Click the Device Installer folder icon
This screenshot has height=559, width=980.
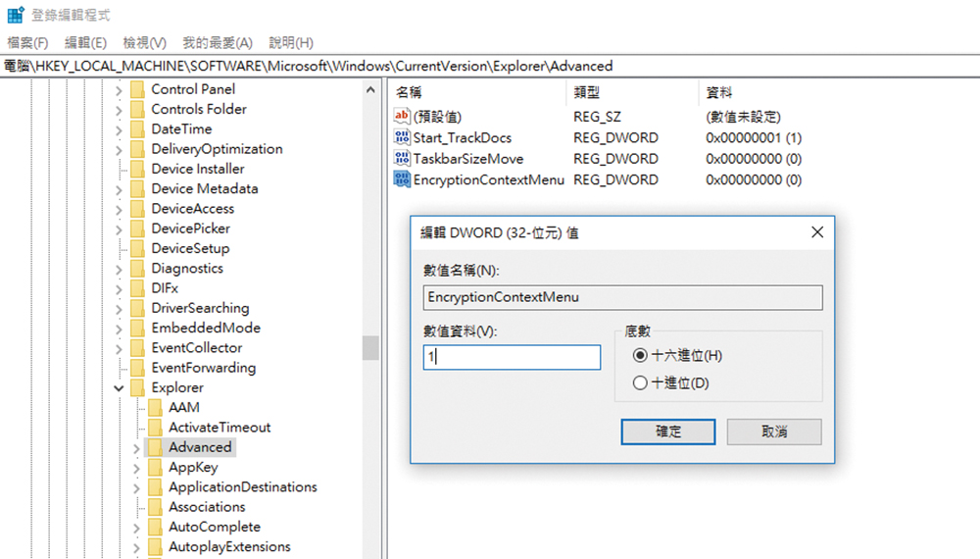(137, 169)
